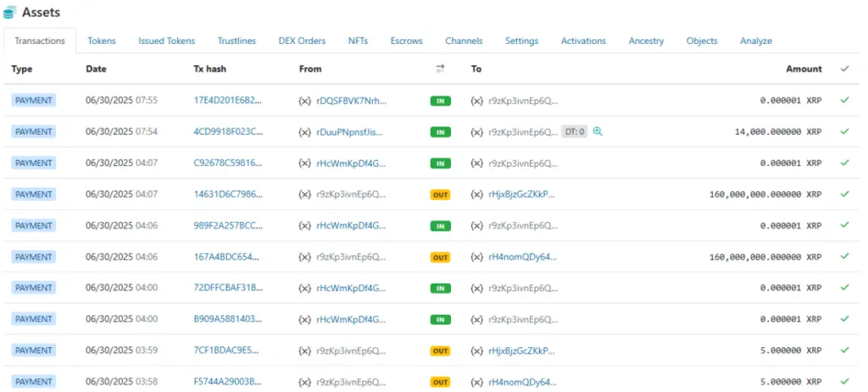Click the Amount column header
Screen dimensions: 868x392
pos(804,69)
